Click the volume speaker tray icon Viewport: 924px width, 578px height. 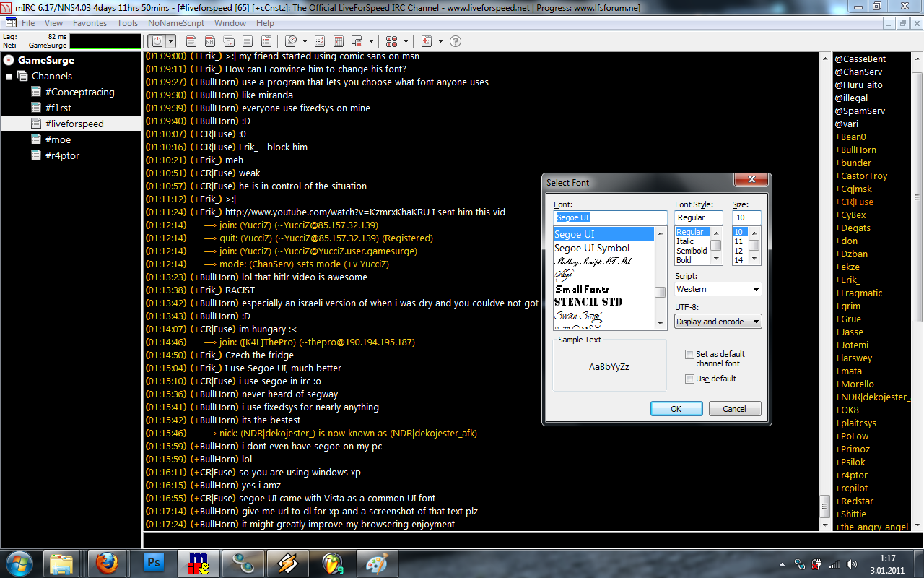(x=852, y=564)
